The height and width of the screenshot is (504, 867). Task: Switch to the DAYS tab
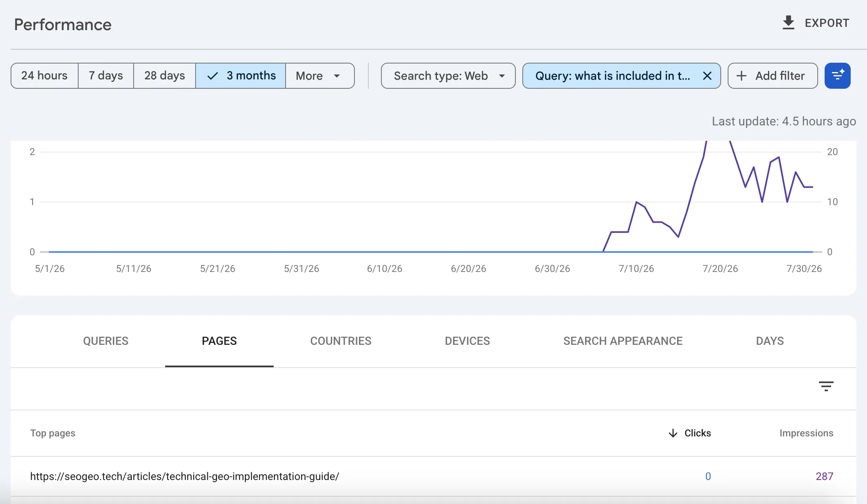770,341
